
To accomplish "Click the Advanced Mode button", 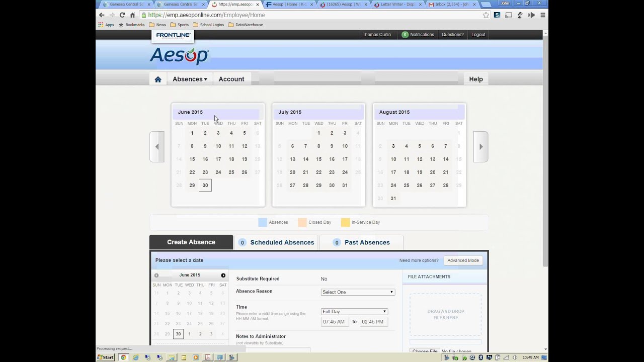I will point(463,260).
